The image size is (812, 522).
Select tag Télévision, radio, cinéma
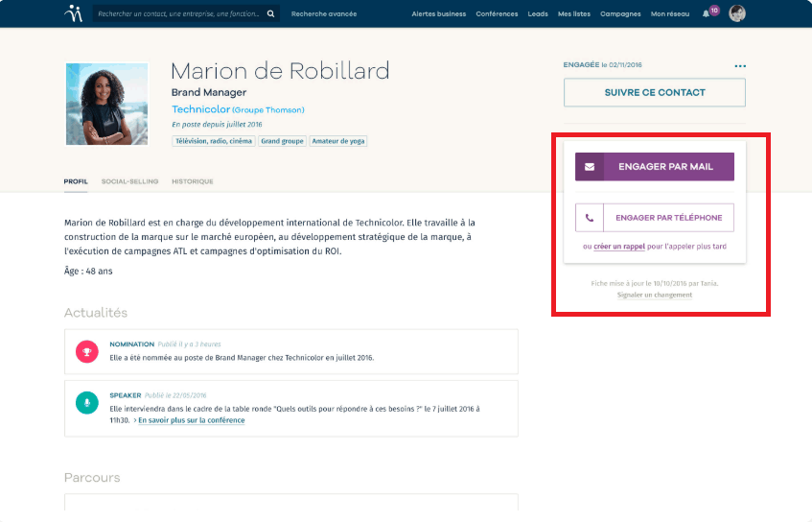[x=214, y=141]
